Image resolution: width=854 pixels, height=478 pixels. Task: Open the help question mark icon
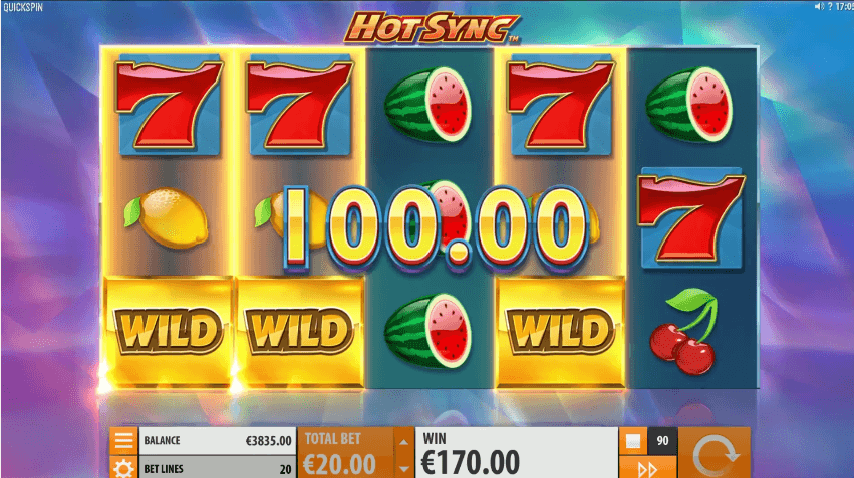[830, 7]
